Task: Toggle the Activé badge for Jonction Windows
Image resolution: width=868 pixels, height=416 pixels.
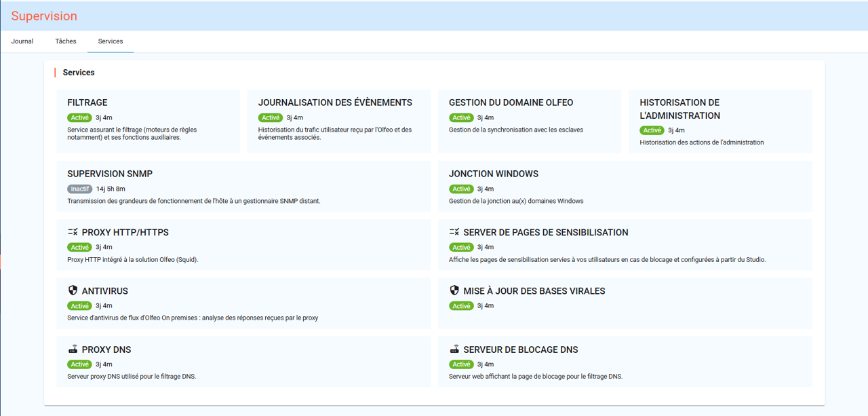Action: point(461,189)
